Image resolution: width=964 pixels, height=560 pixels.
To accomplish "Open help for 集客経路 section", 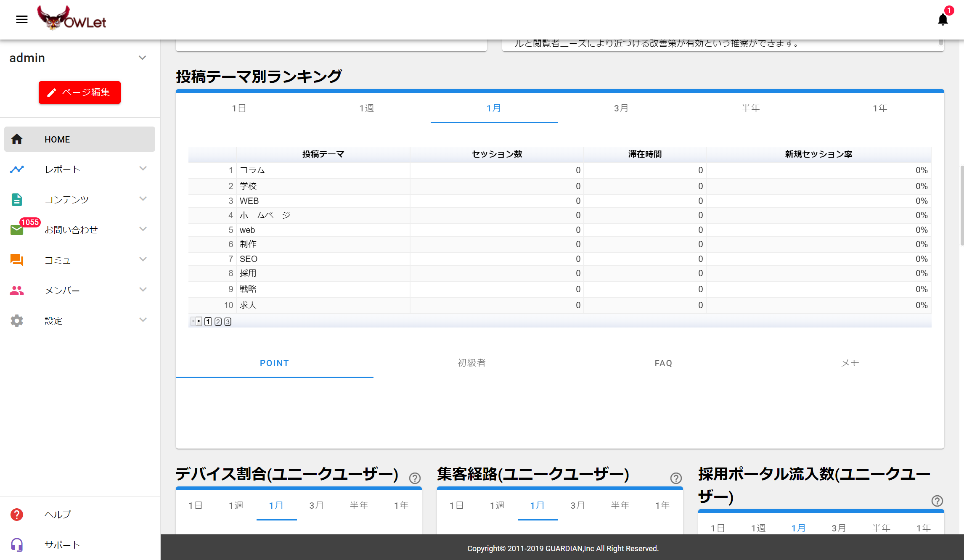I will pyautogui.click(x=676, y=478).
